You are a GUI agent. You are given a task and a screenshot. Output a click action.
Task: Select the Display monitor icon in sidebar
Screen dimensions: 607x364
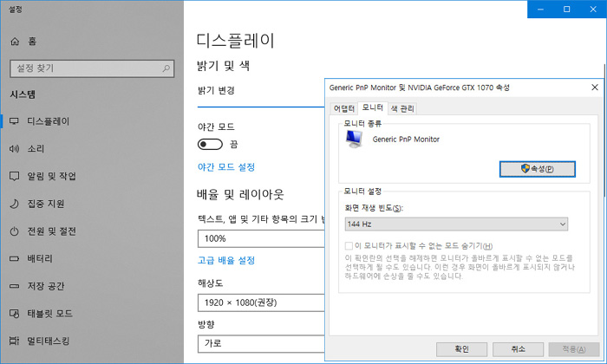[14, 121]
